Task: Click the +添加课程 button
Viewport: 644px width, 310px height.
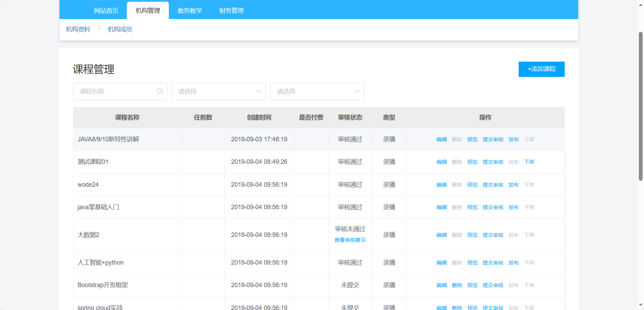Action: pos(542,69)
